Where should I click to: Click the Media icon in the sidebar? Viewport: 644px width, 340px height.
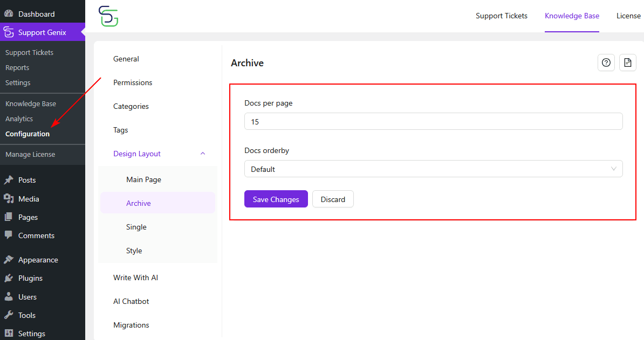point(9,199)
